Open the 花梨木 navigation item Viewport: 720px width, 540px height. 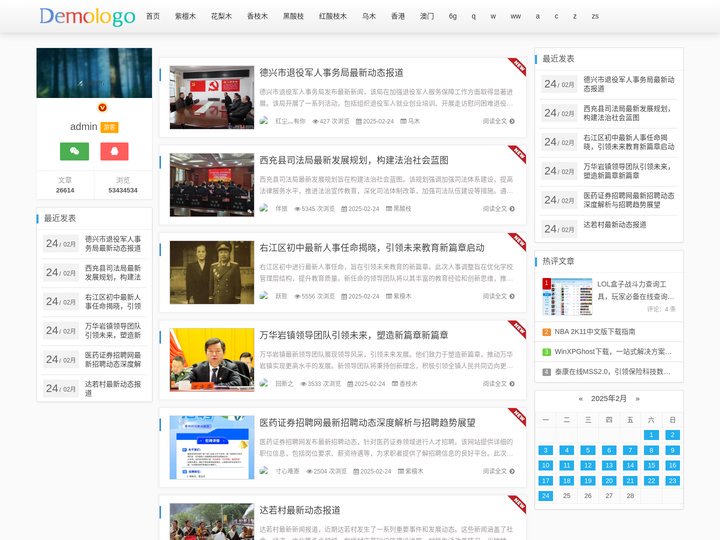(x=221, y=16)
